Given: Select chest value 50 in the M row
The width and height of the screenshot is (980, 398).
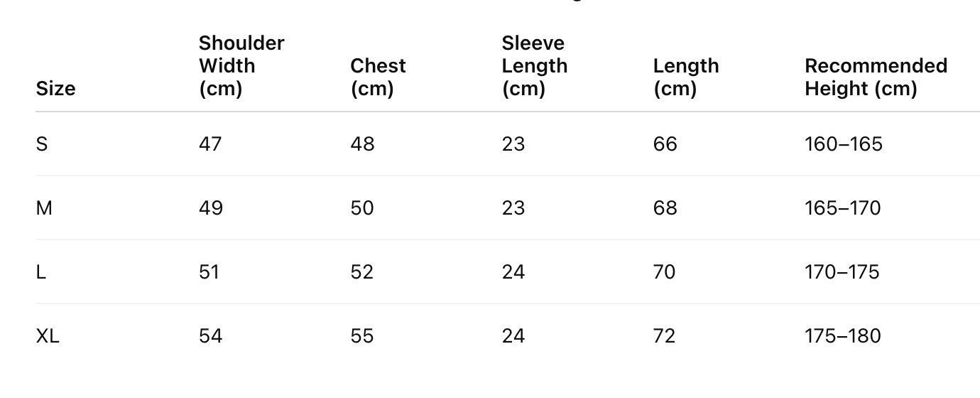Looking at the screenshot, I should pos(362,208).
